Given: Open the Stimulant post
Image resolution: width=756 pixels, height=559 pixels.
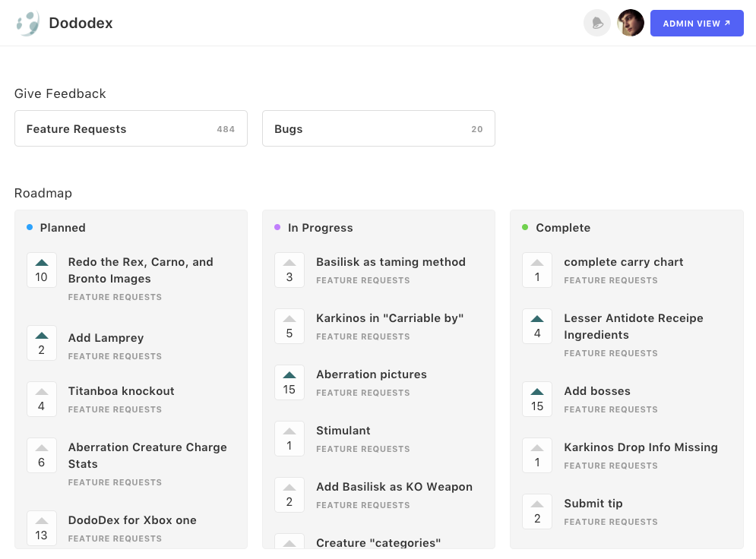Looking at the screenshot, I should pos(343,431).
